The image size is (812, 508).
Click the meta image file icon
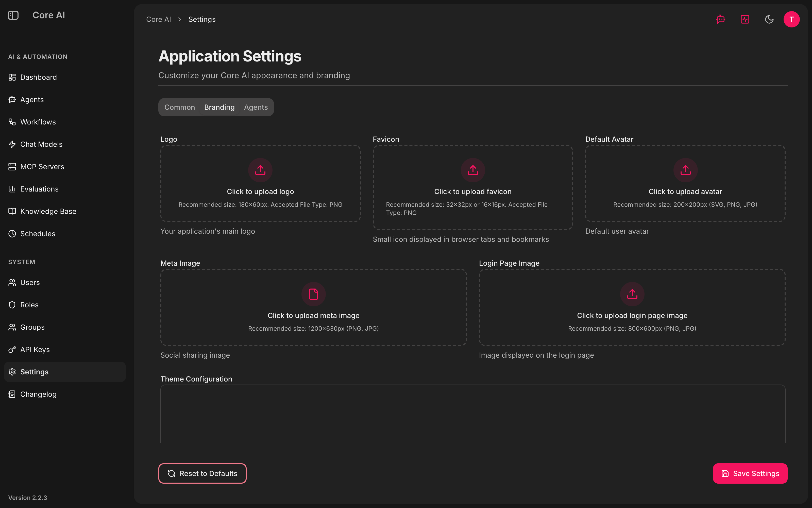pos(313,294)
